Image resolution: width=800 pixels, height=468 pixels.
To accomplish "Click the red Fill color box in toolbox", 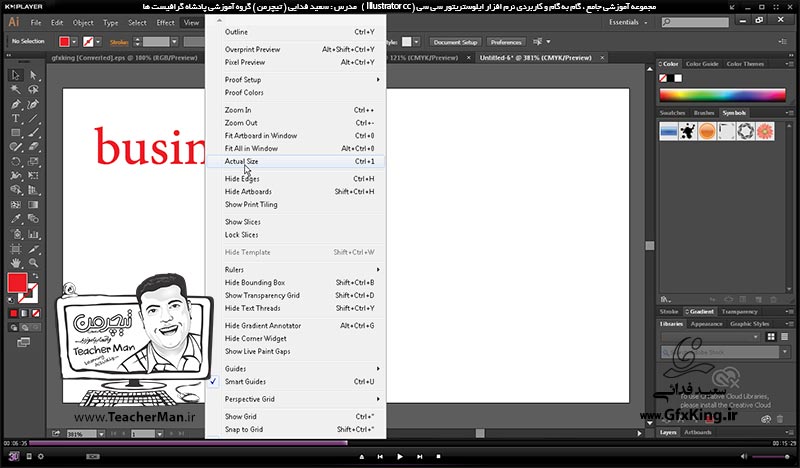I will point(17,283).
